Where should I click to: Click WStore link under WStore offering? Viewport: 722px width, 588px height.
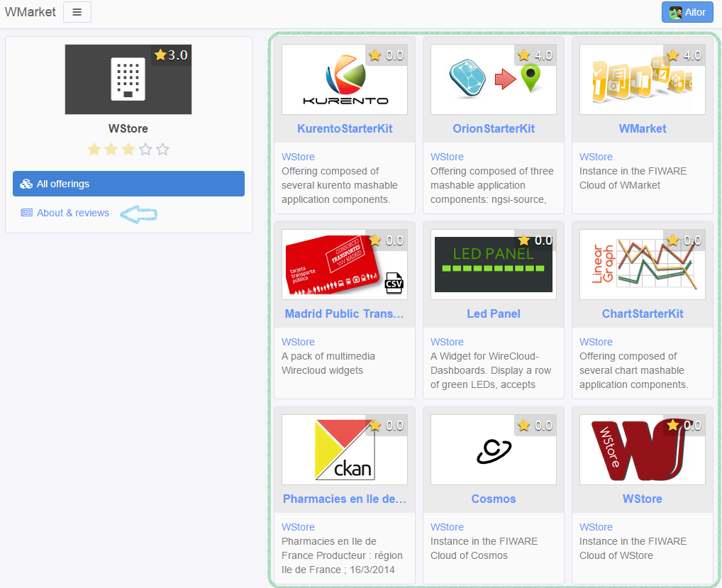tap(596, 527)
